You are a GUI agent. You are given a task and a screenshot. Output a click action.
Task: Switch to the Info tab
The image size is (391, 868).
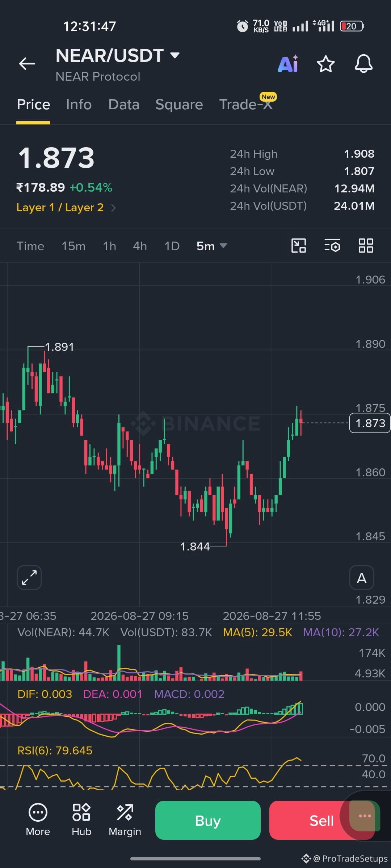pyautogui.click(x=79, y=105)
